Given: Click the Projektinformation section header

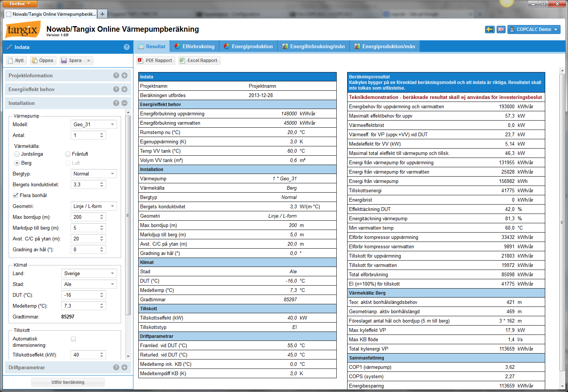Looking at the screenshot, I should (x=68, y=75).
